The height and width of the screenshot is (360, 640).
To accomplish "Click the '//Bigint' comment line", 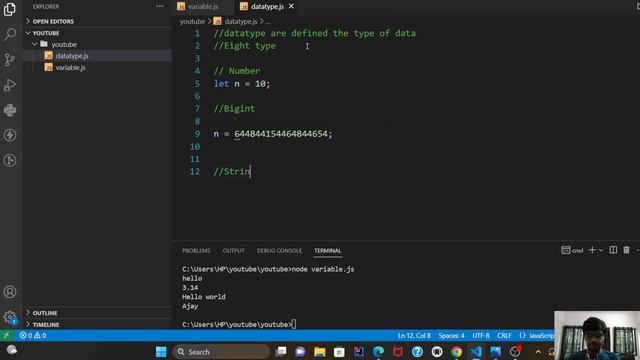I will (x=234, y=109).
